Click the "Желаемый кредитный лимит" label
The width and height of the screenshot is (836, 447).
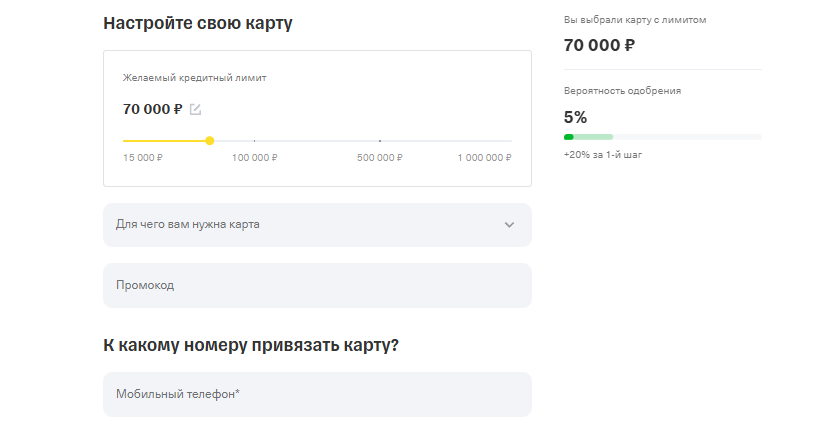(x=195, y=77)
